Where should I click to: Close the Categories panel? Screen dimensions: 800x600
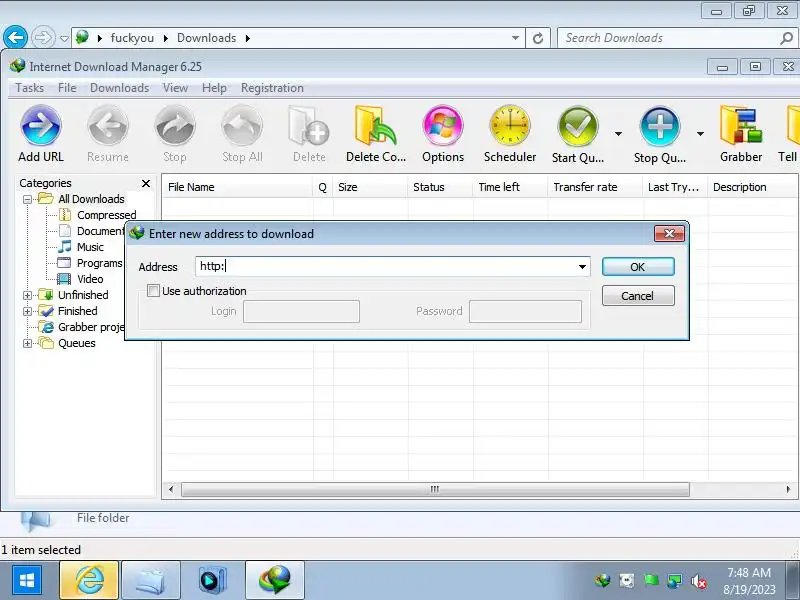pyautogui.click(x=146, y=183)
